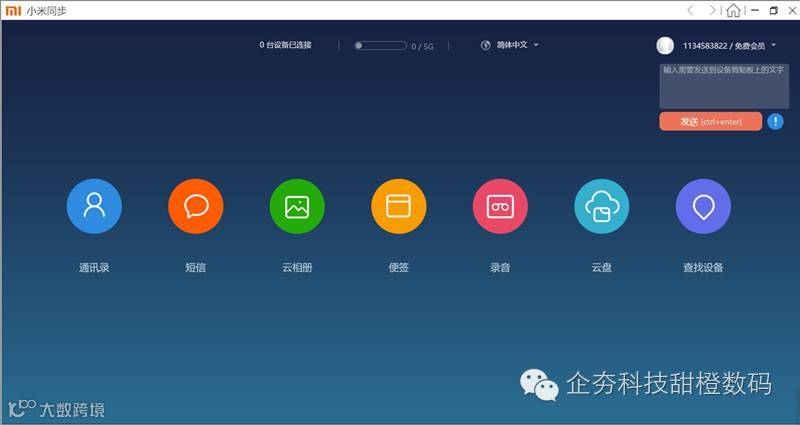Restore down the 小米同步 window

point(774,10)
